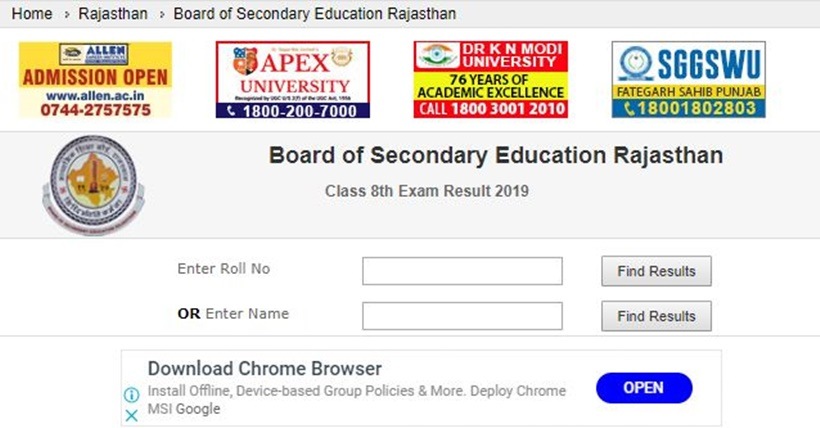Find results by name

656,316
